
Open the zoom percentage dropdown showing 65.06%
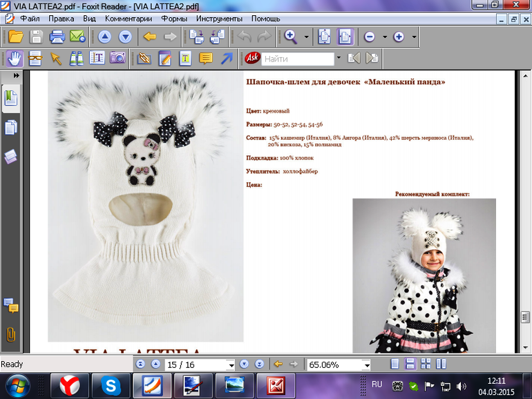[x=366, y=364]
